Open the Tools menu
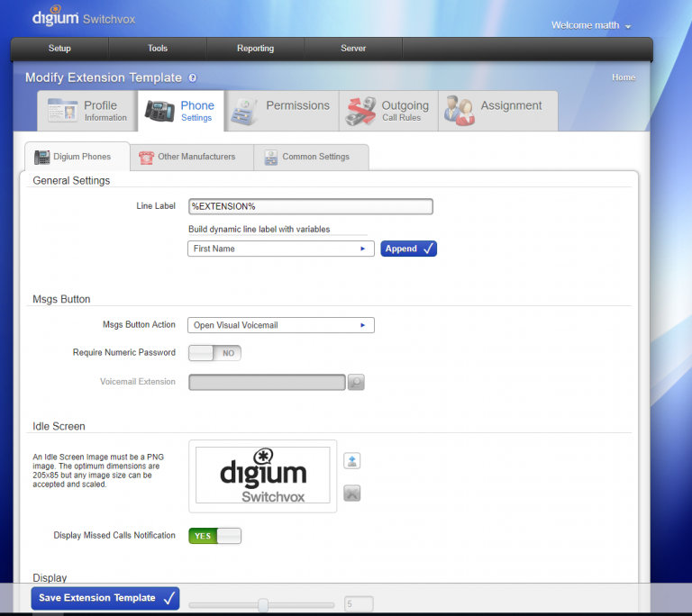 click(158, 49)
